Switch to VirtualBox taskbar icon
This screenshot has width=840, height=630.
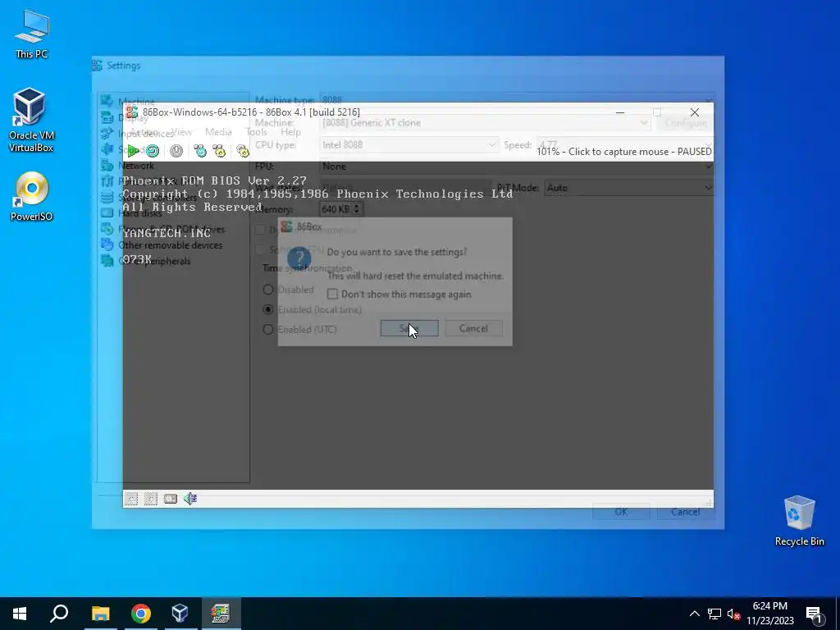point(180,614)
